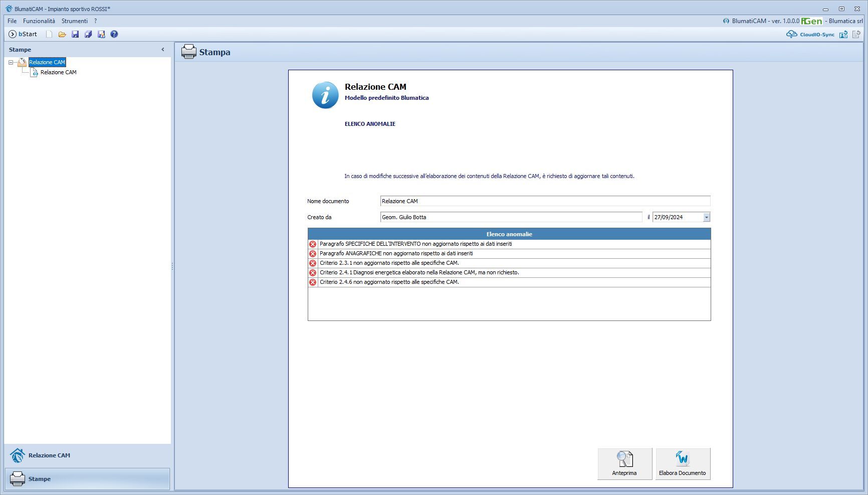Select the child Relazione CAM tree item
Screen dimensions: 868x495
(58, 72)
